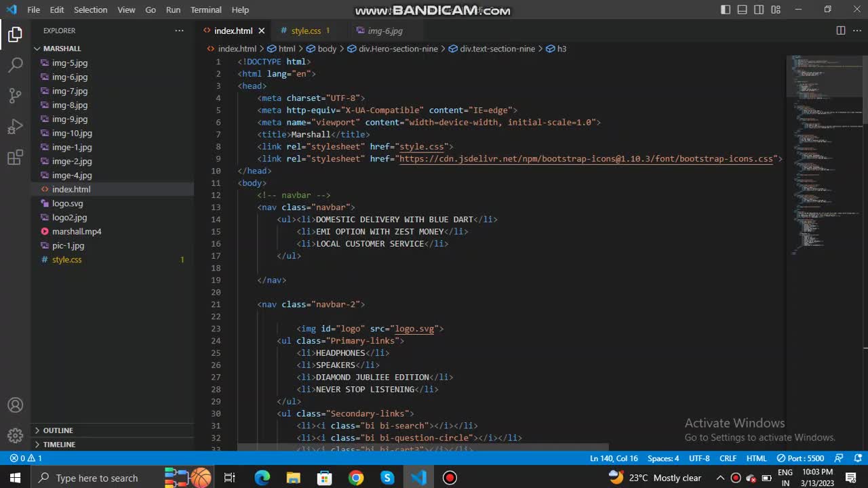Screen dimensions: 868x488
Task: Open the Extensions view
Action: tap(15, 158)
